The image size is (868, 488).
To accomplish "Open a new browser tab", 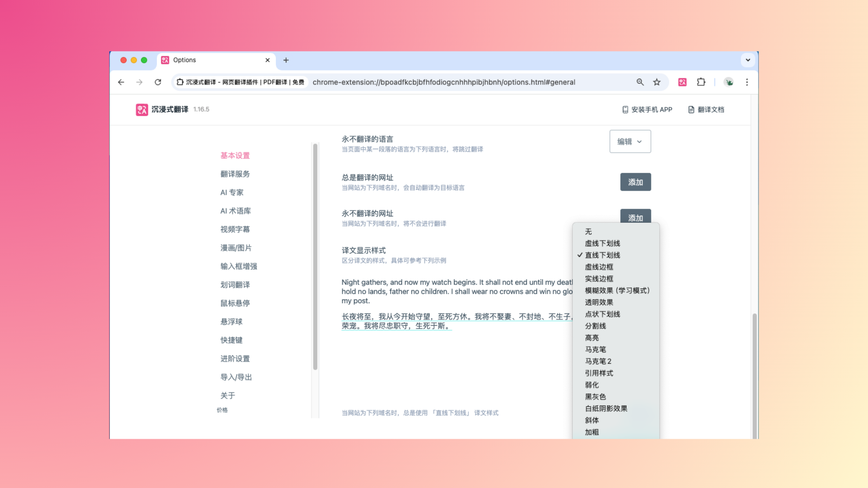I will [286, 60].
